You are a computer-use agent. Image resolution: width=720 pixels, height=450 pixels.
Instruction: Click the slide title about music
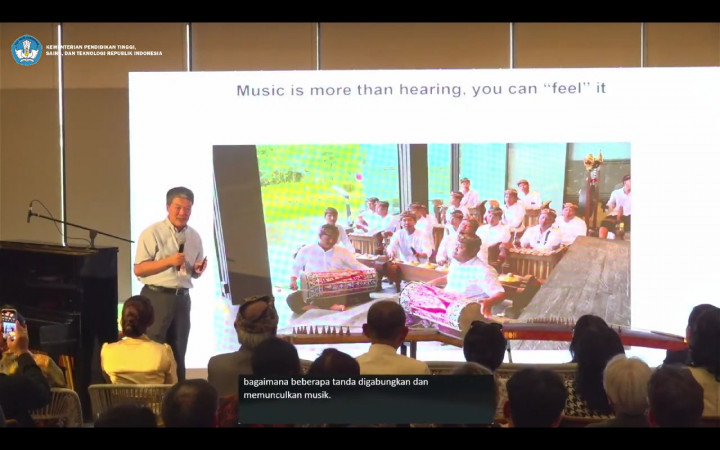point(420,90)
